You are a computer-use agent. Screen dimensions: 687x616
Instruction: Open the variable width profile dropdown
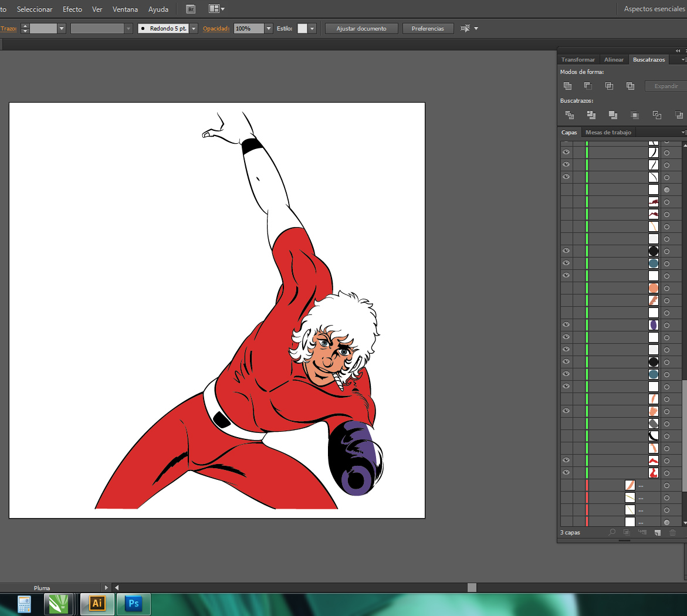[x=128, y=29]
